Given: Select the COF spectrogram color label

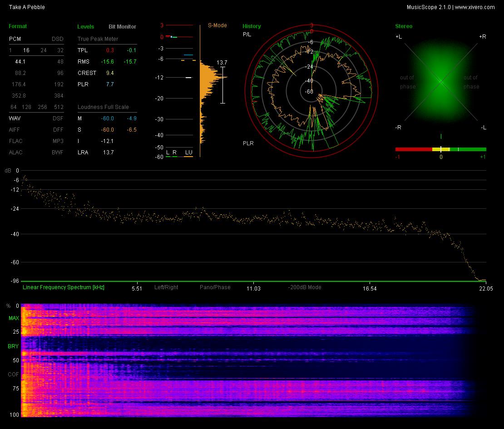Looking at the screenshot, I should 13,375.
